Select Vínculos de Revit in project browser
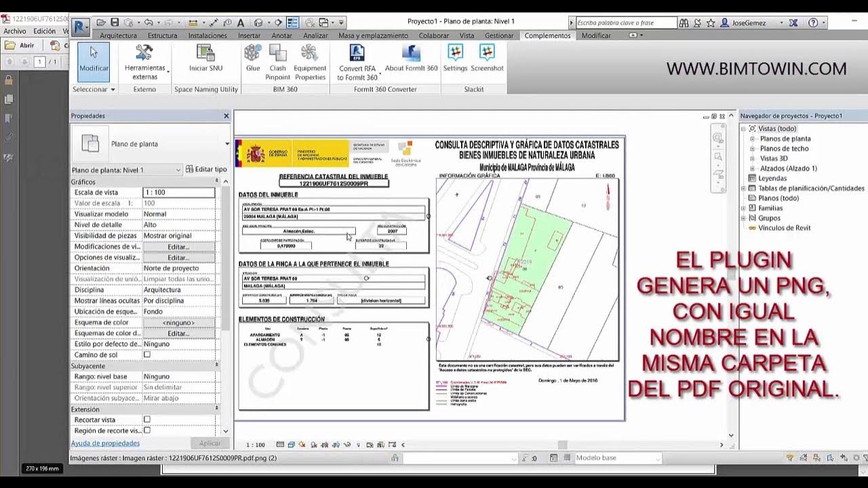This screenshot has height=488, width=868. click(x=784, y=228)
